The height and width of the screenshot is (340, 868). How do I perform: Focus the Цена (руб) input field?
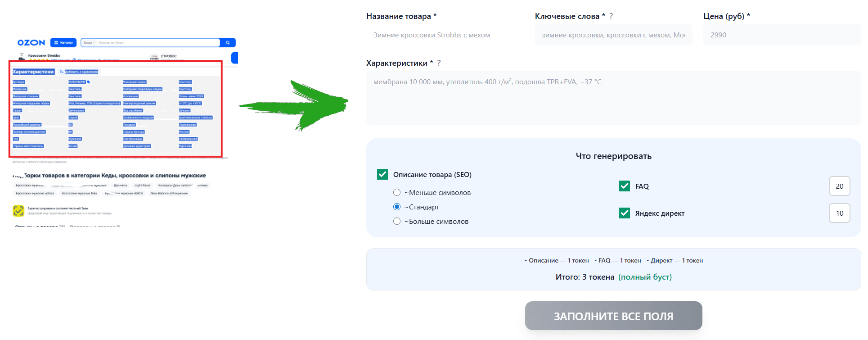[782, 35]
